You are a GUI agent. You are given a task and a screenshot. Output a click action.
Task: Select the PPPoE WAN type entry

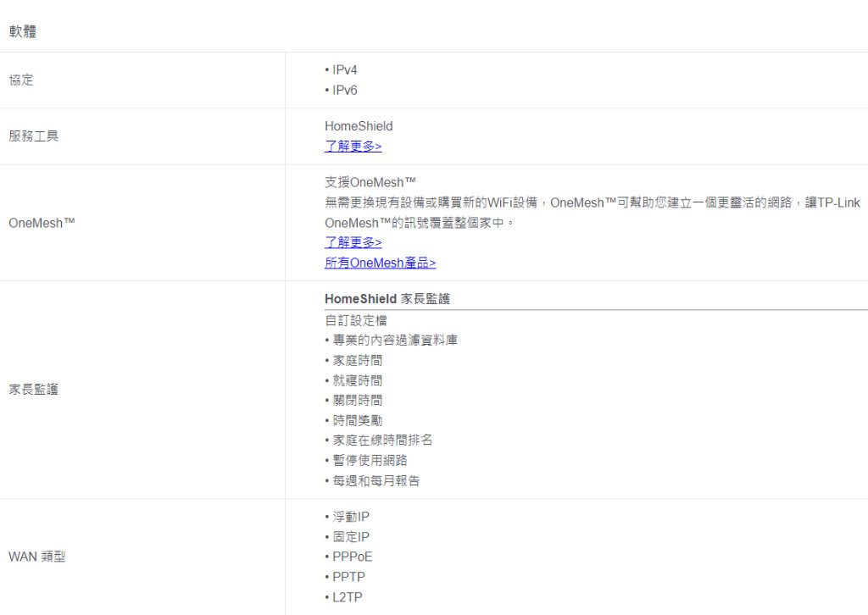click(x=352, y=557)
